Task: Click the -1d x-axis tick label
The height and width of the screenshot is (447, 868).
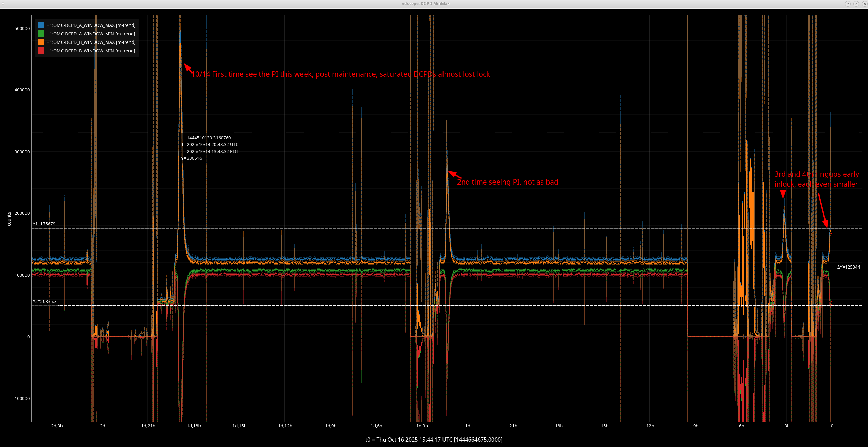Action: click(467, 426)
